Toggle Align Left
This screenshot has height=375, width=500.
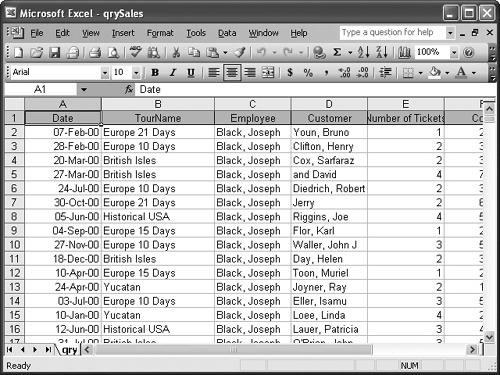pyautogui.click(x=214, y=72)
